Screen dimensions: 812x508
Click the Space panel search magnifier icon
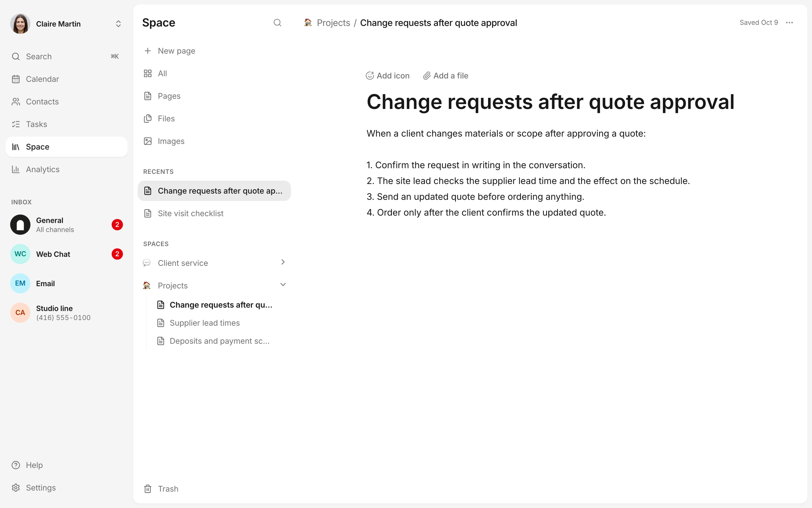(x=277, y=23)
